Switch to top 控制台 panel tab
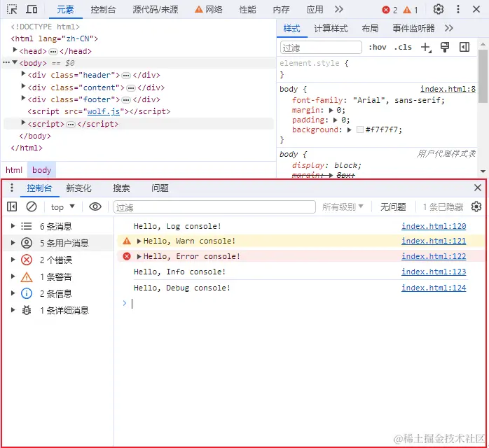Viewport: 489px width, 448px height. tap(103, 10)
